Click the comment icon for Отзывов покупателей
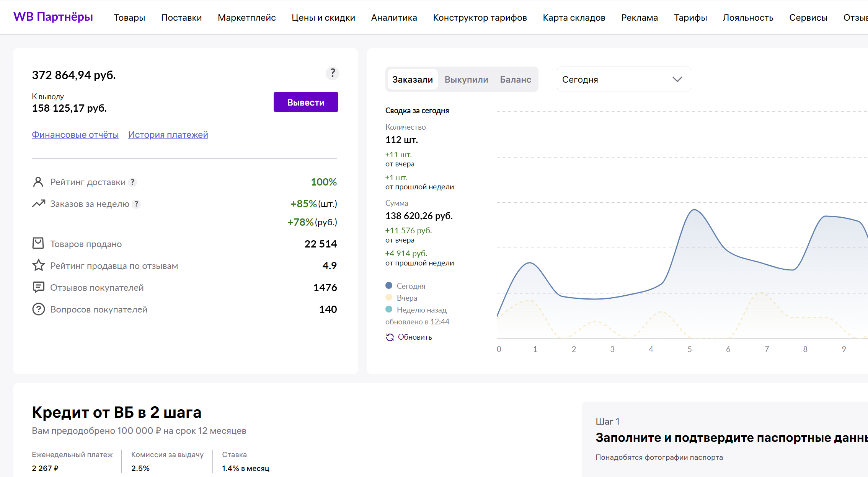 click(38, 287)
